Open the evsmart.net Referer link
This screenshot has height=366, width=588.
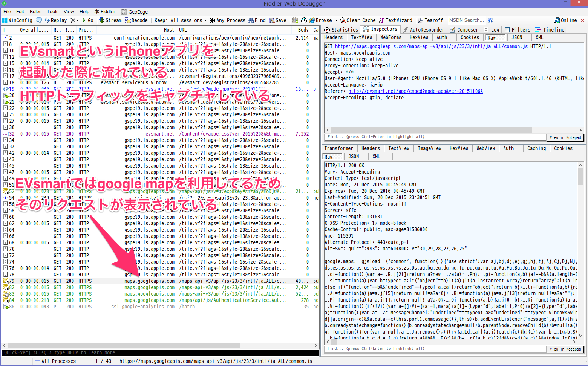[x=415, y=91]
